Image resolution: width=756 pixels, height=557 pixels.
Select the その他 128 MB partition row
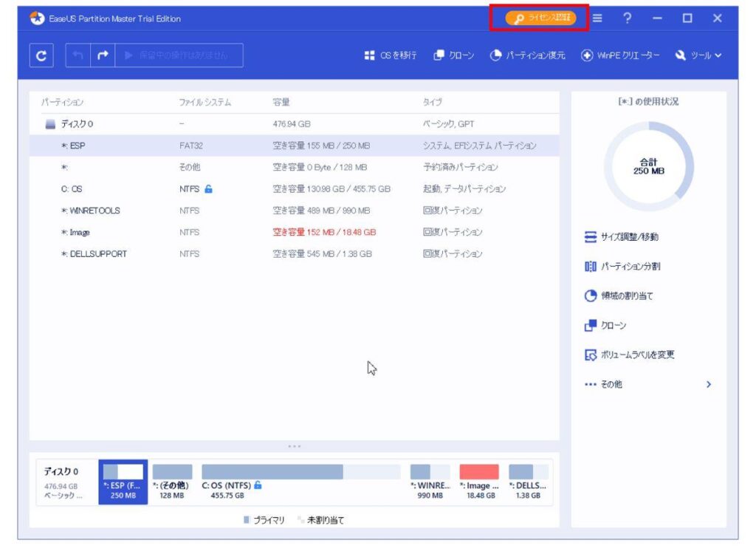[x=294, y=168]
